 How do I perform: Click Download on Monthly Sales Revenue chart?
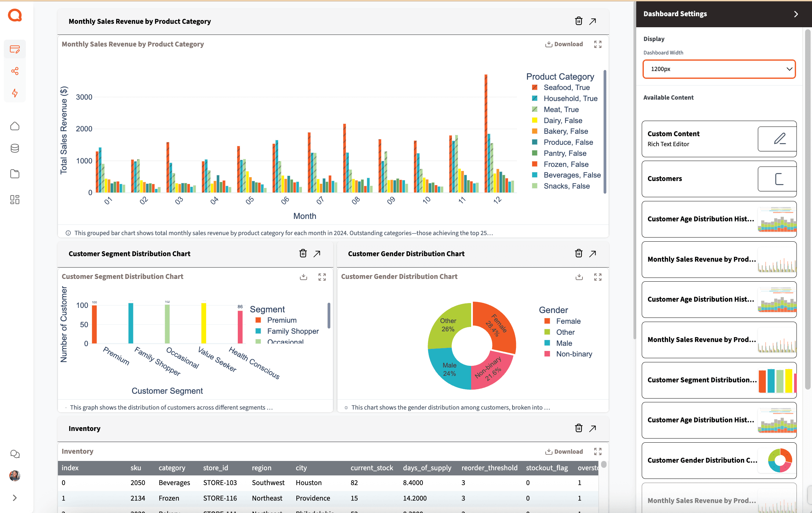point(564,44)
